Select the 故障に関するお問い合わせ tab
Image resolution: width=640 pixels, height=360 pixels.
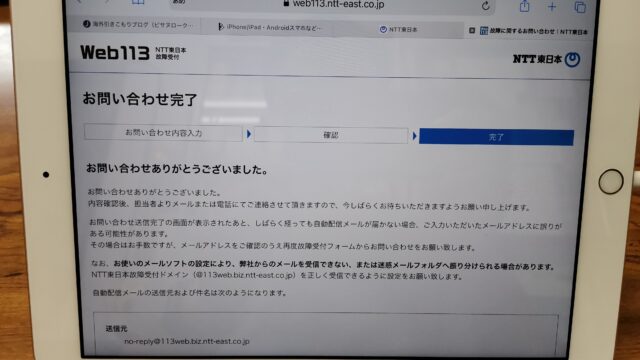[533, 31]
